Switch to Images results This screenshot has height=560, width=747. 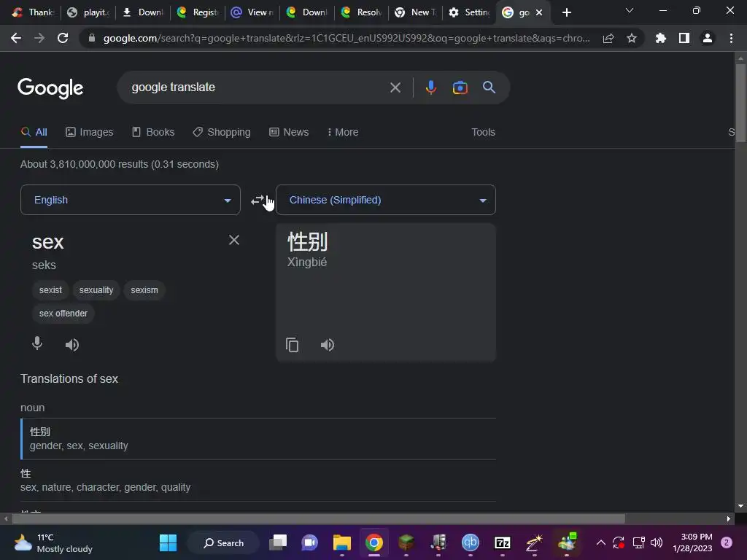pos(90,132)
